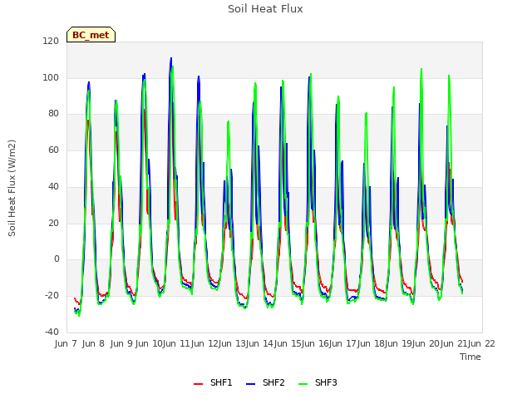532x399 pixels.
Task: Click the 20 y-axis tick label
Action: [53, 224]
